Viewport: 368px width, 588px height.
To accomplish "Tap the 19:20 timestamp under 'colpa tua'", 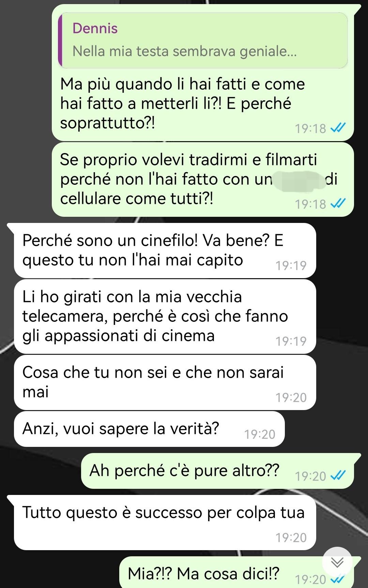I will 291,538.
